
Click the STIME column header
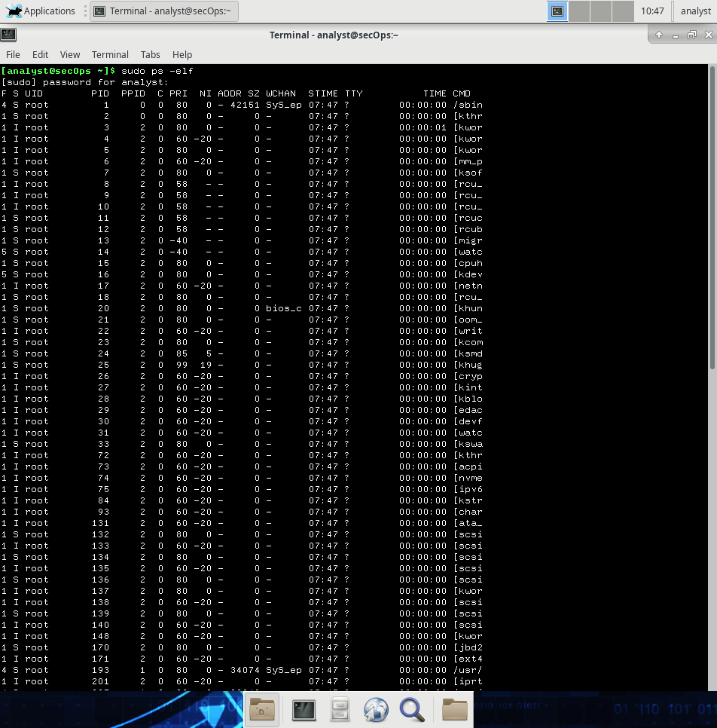[323, 93]
